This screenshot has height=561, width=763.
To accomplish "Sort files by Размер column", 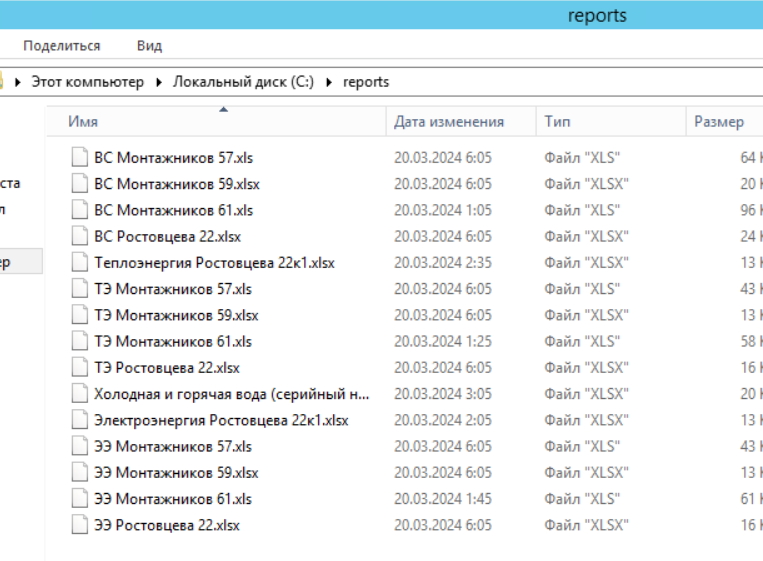I will coord(718,122).
